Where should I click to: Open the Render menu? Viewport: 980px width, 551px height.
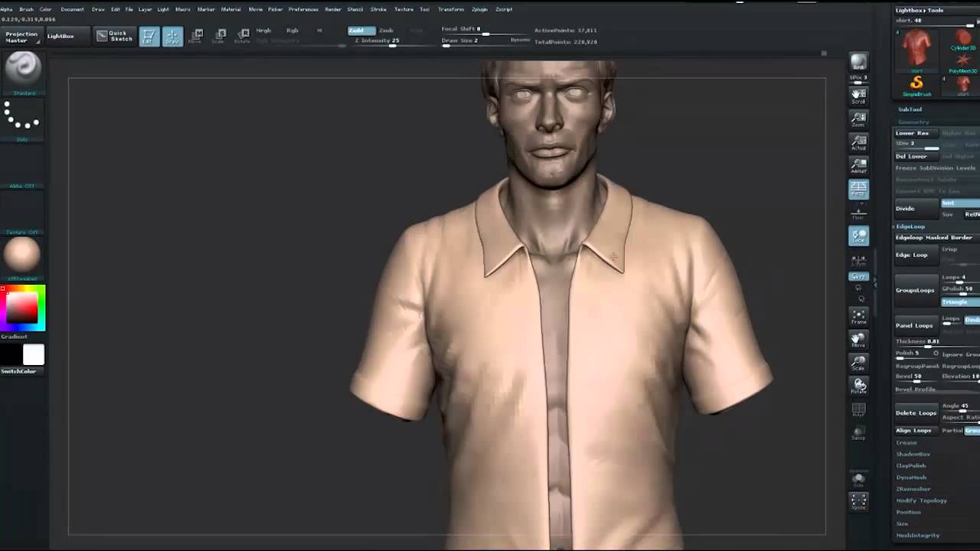(x=333, y=9)
